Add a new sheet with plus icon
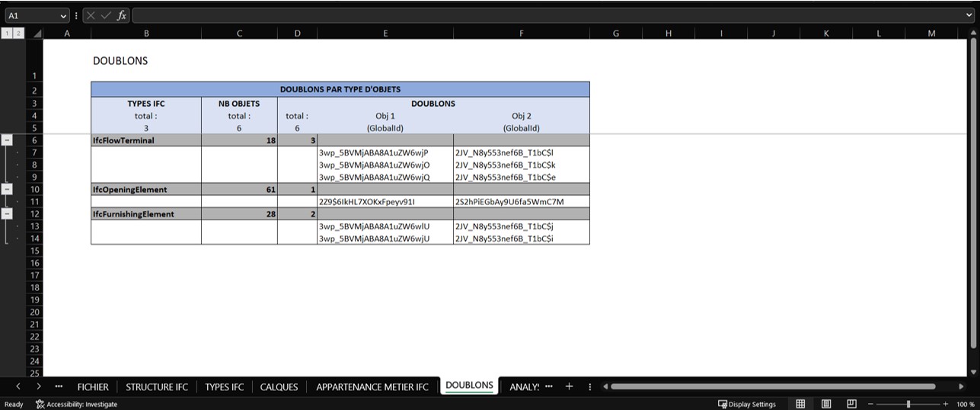 pyautogui.click(x=569, y=386)
